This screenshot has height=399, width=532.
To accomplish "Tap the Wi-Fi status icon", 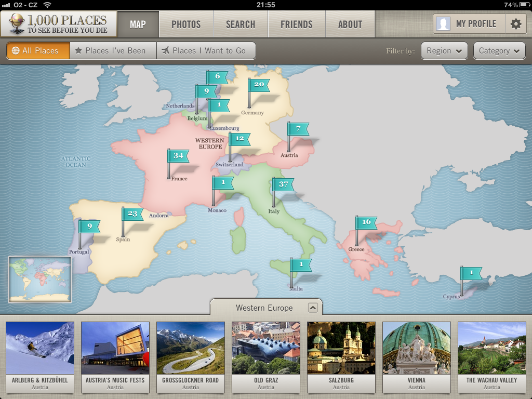I will click(47, 5).
